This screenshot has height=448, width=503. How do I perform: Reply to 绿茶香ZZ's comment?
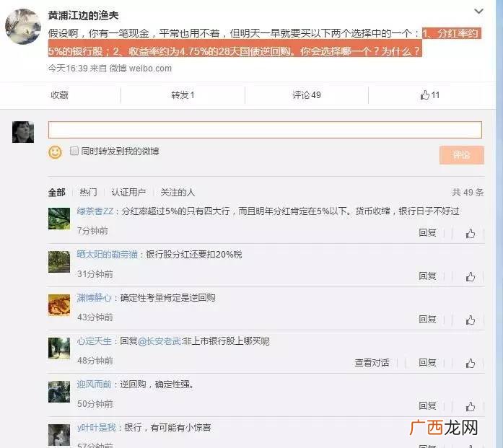[427, 232]
